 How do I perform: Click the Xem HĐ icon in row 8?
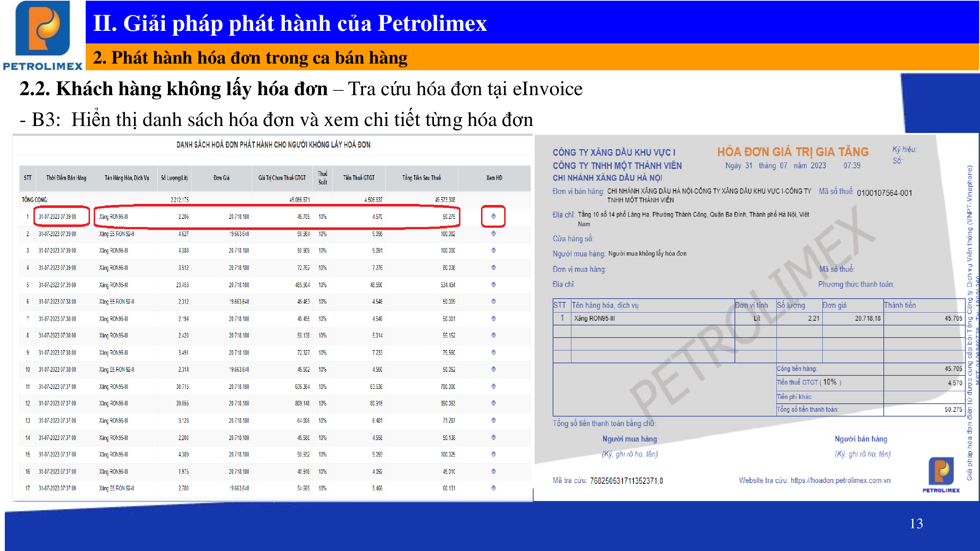coord(493,335)
